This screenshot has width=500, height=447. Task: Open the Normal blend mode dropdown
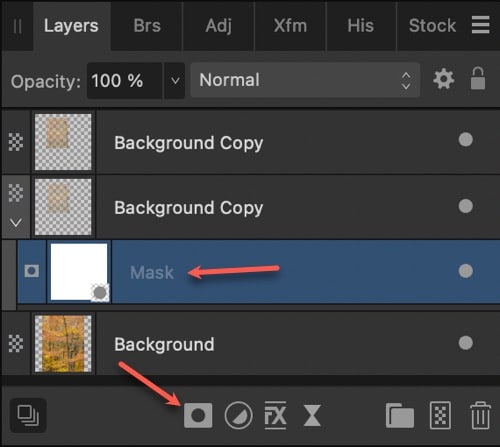[305, 80]
